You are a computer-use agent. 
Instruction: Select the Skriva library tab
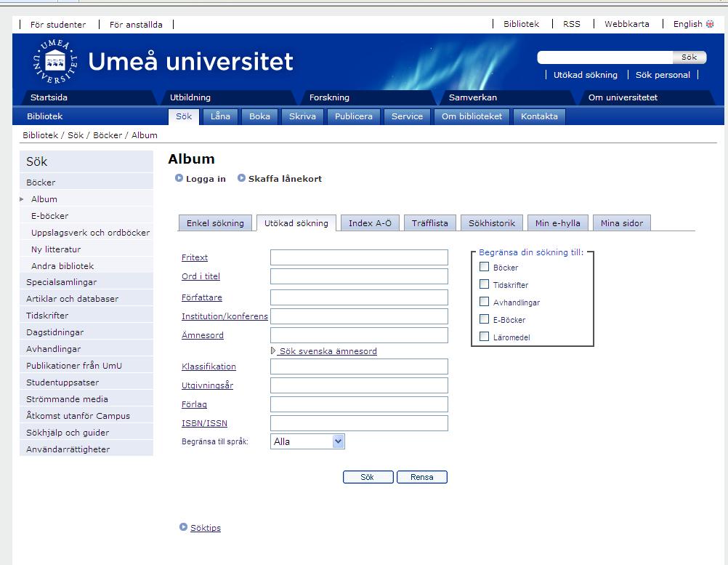pos(302,116)
